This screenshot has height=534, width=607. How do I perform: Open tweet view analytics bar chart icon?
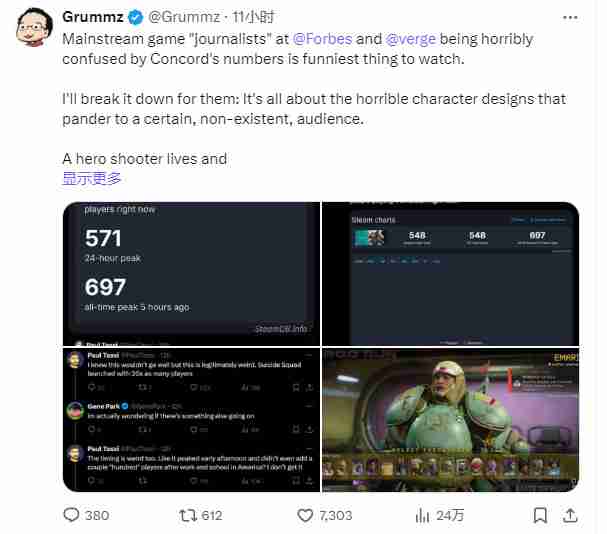click(x=422, y=515)
